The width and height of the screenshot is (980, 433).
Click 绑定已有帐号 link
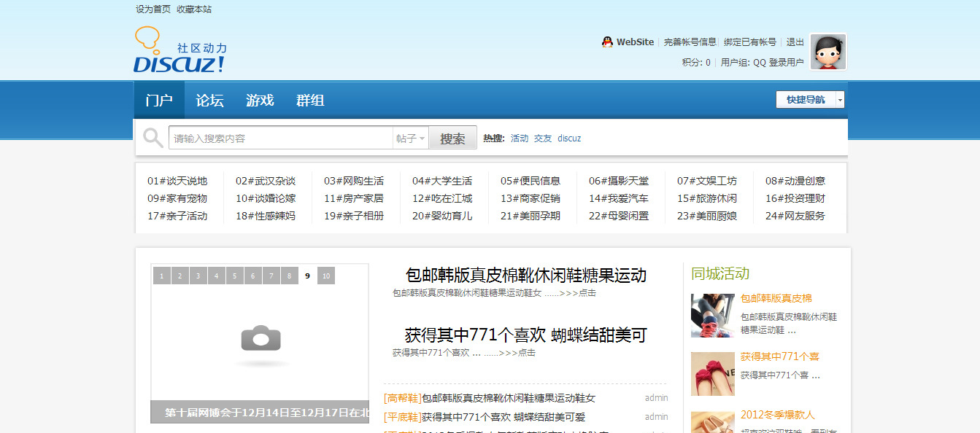point(749,42)
